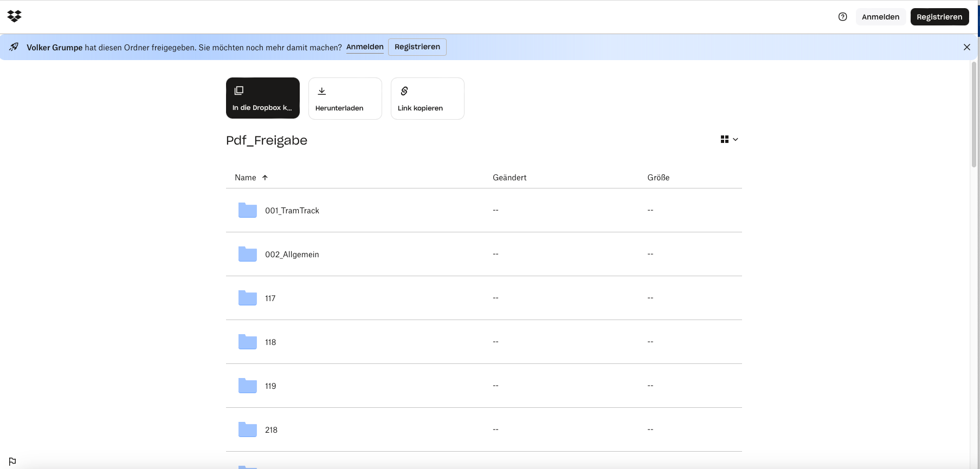Image resolution: width=980 pixels, height=469 pixels.
Task: Click the Link kopieren button
Action: pyautogui.click(x=428, y=99)
